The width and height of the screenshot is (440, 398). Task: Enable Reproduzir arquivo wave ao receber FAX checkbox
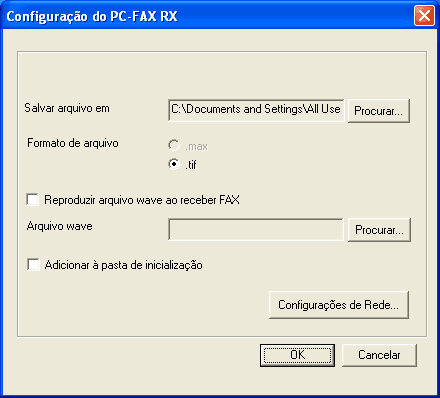[32, 200]
